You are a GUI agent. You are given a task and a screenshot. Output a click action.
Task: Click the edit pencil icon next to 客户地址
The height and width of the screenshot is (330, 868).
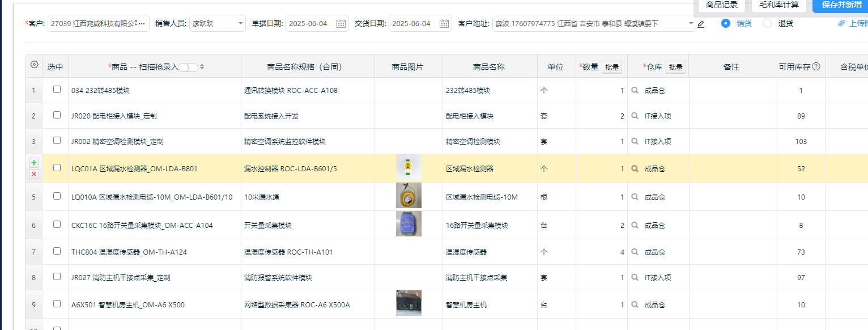coord(701,24)
